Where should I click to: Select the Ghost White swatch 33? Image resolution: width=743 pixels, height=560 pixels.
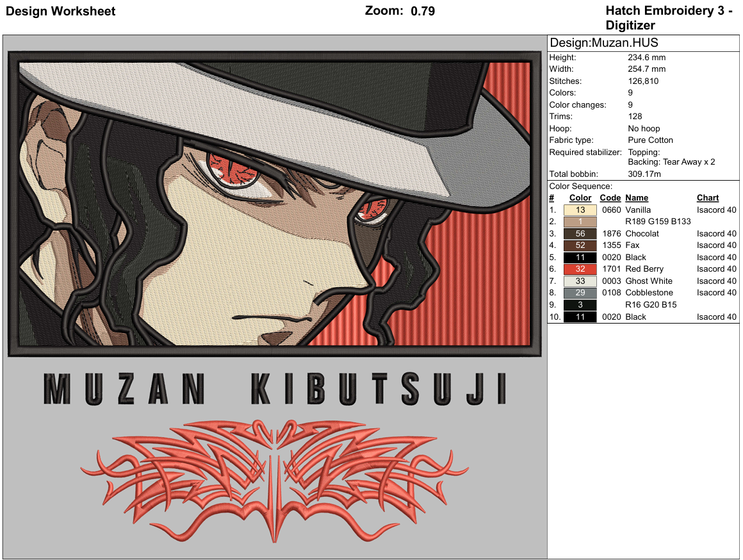(x=580, y=281)
